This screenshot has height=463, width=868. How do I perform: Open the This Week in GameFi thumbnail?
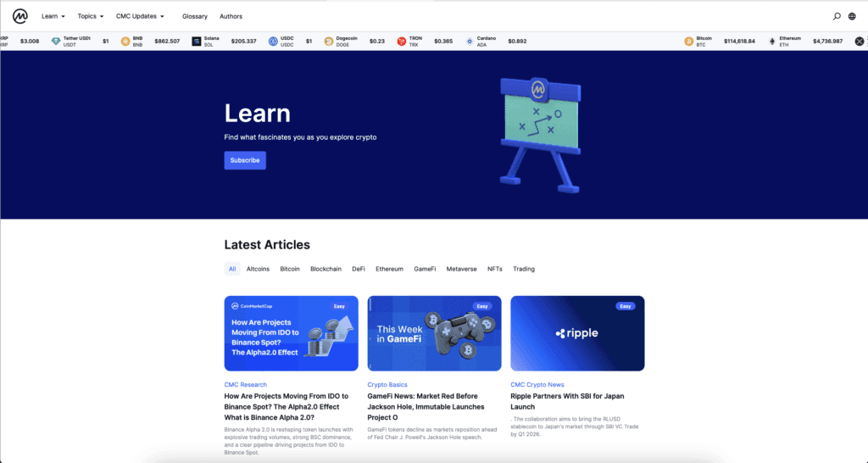pyautogui.click(x=435, y=333)
